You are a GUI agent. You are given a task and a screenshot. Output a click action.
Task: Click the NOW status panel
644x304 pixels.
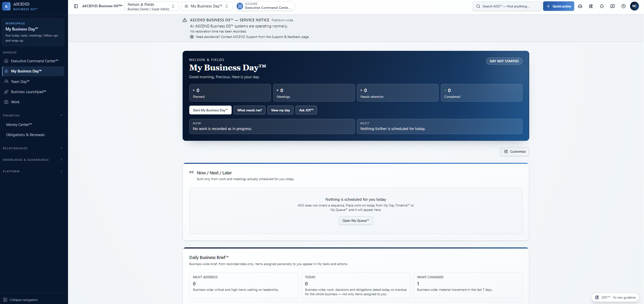(x=272, y=126)
